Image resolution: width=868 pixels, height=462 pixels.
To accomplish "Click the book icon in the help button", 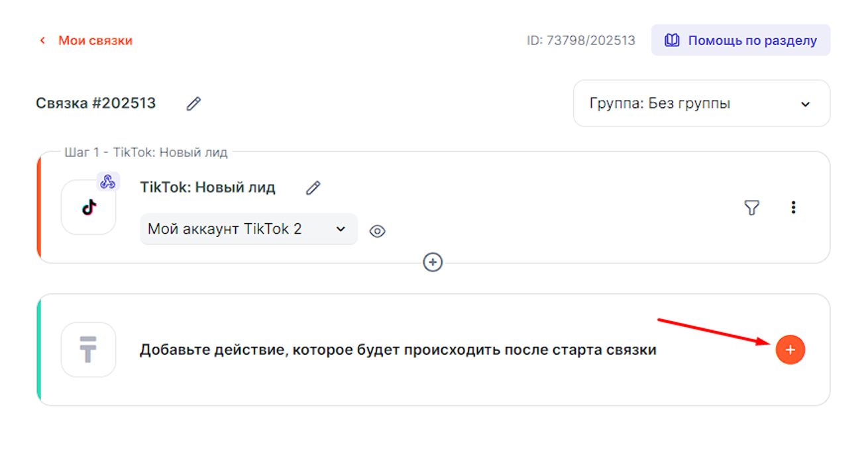I will click(672, 40).
